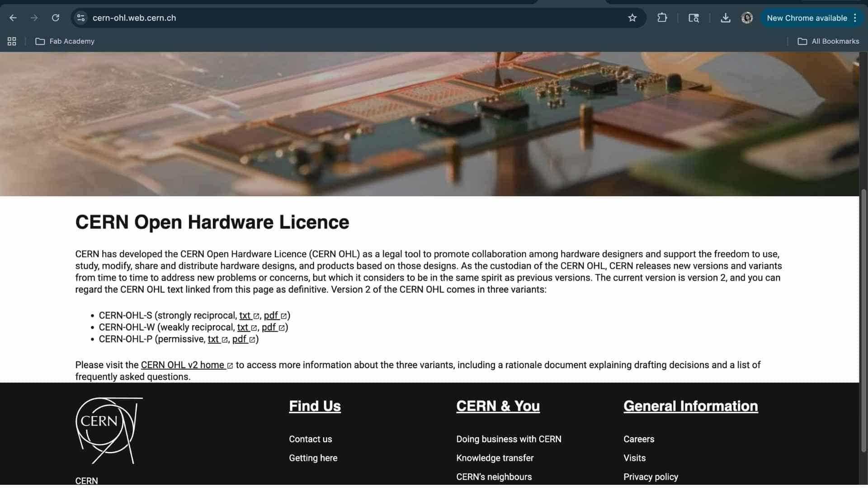Open CERN-OHL-W pdf link

point(273,328)
